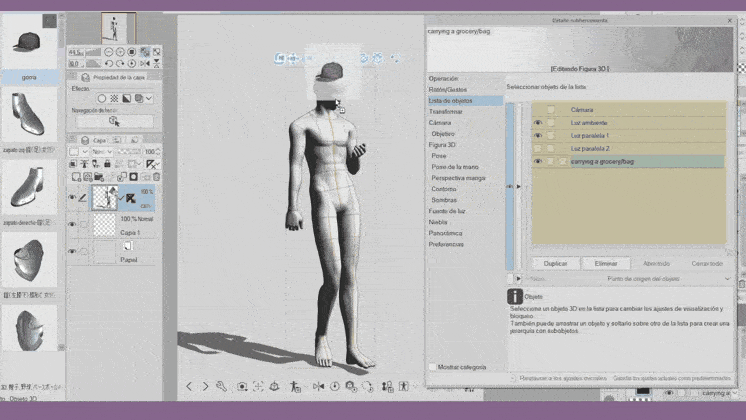Click zoom out icon in navigator

[x=108, y=52]
